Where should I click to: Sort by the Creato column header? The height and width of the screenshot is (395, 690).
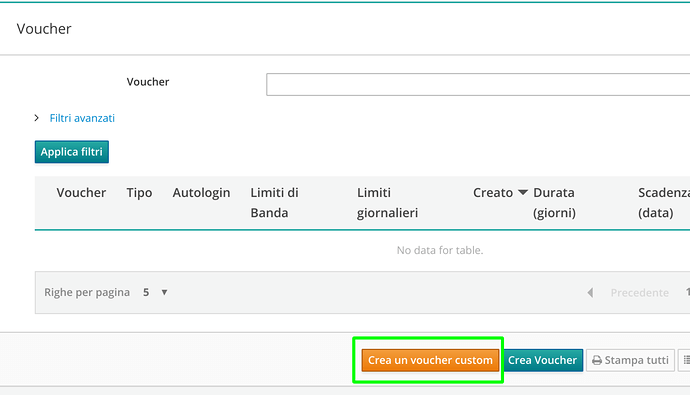click(x=493, y=193)
